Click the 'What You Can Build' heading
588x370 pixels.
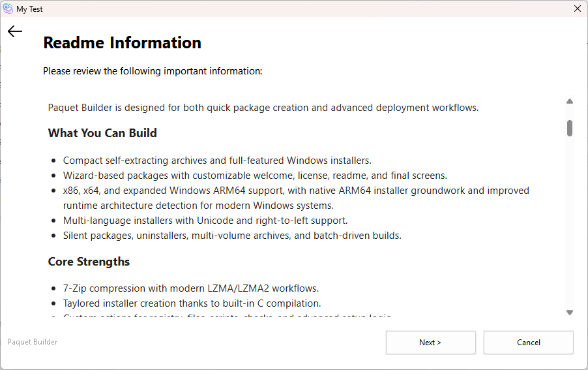[x=102, y=133]
